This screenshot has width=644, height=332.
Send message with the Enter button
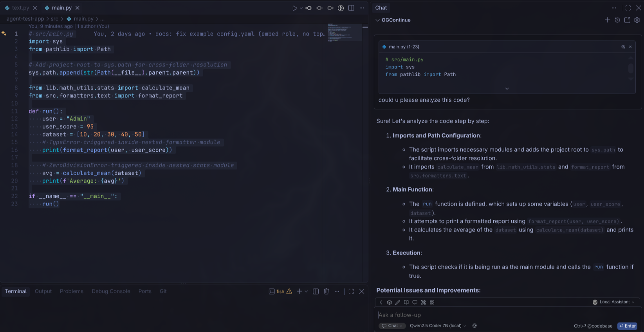628,326
